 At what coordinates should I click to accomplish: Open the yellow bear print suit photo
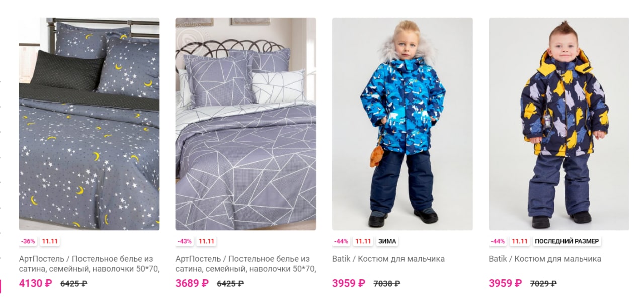click(559, 124)
